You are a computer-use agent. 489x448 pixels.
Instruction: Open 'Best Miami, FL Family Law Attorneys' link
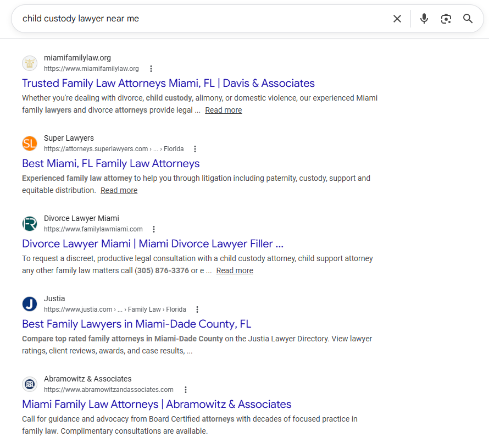pyautogui.click(x=110, y=163)
